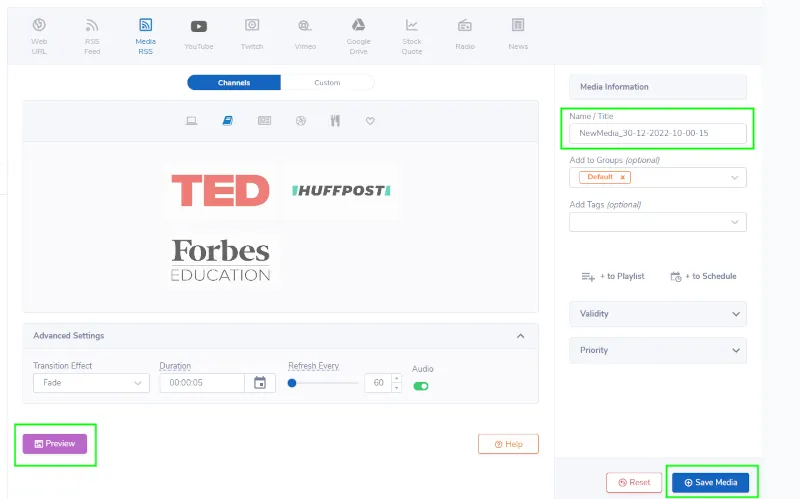This screenshot has height=499, width=800.
Task: Click the Save Media button
Action: click(x=710, y=483)
